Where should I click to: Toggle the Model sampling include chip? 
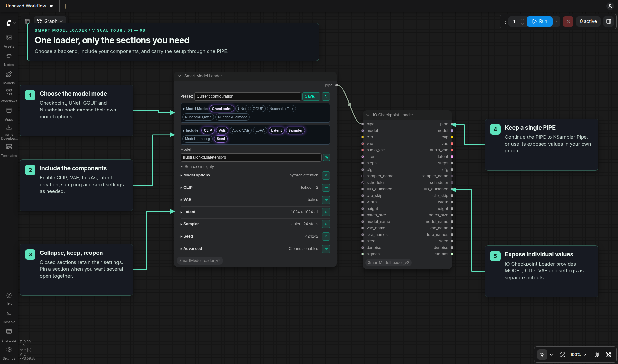click(x=197, y=139)
